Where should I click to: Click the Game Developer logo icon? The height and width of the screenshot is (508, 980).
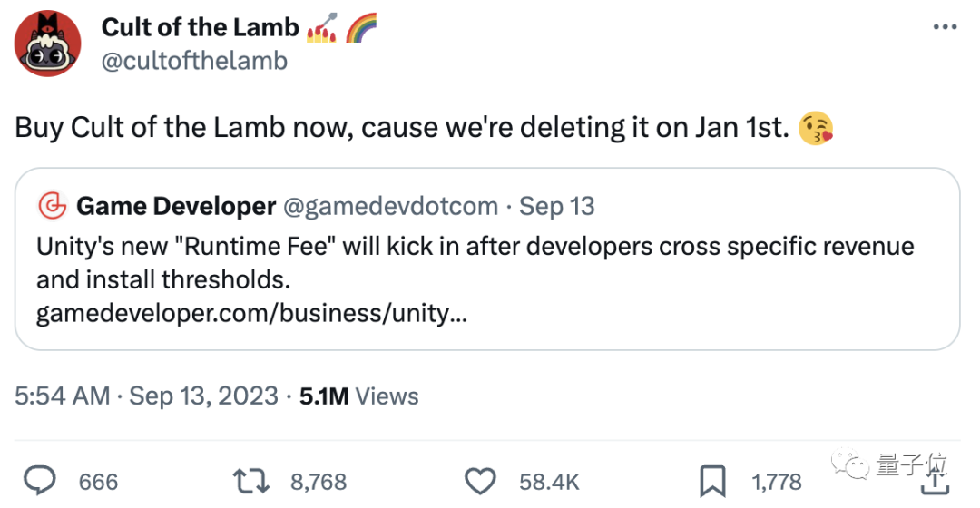[x=52, y=207]
